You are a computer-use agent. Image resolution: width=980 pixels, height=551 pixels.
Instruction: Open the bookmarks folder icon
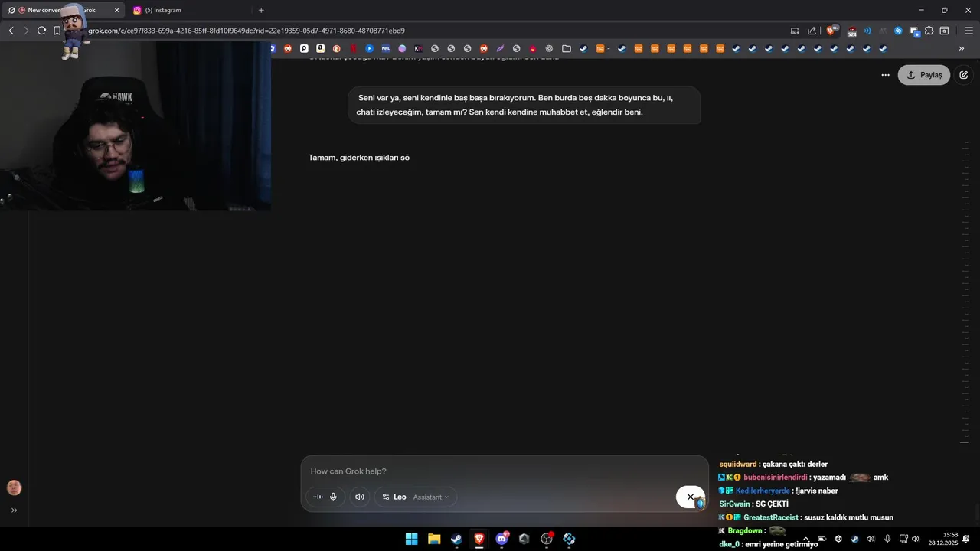[x=567, y=48]
